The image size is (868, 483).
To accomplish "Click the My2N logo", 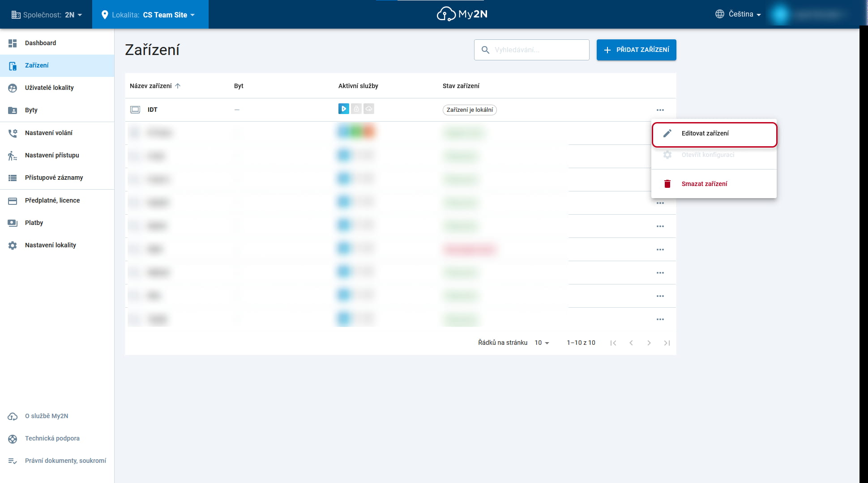I will point(462,14).
